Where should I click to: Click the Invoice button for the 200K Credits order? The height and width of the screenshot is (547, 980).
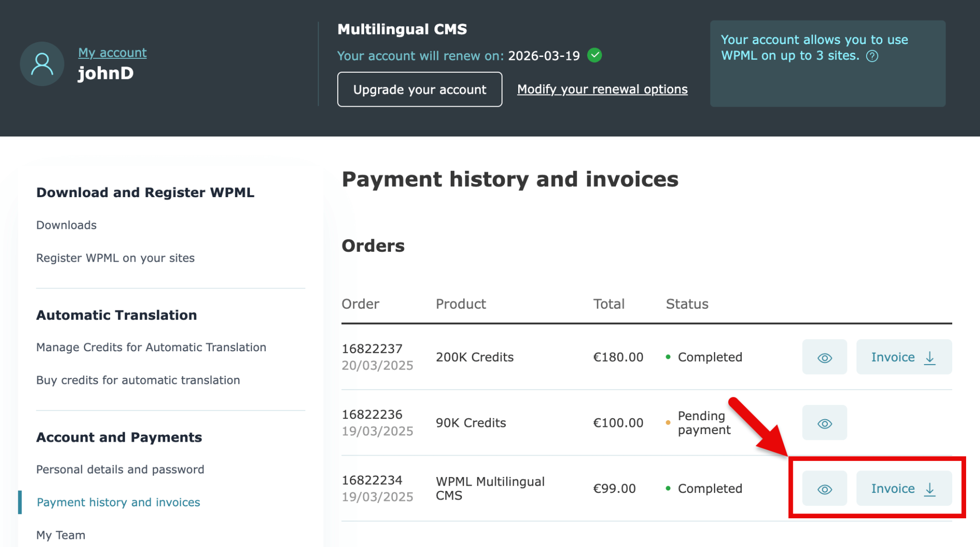coord(903,357)
